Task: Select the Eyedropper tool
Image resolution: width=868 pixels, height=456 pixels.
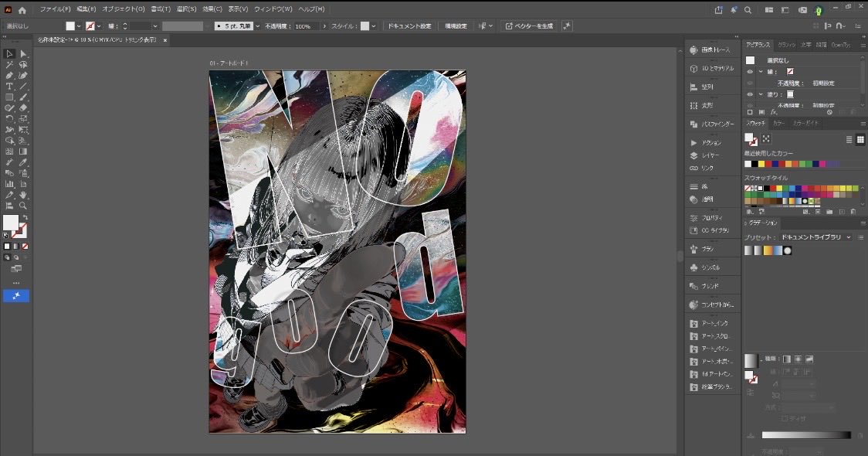Action: tap(23, 162)
